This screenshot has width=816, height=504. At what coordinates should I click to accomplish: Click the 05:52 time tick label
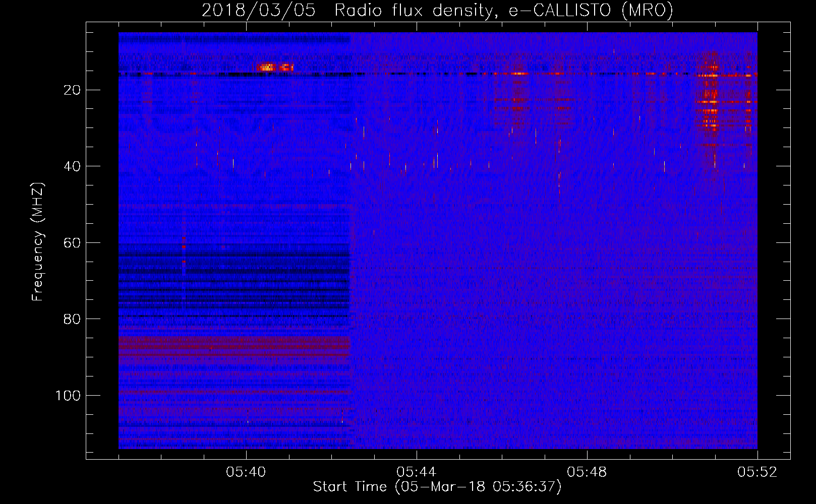click(x=757, y=472)
